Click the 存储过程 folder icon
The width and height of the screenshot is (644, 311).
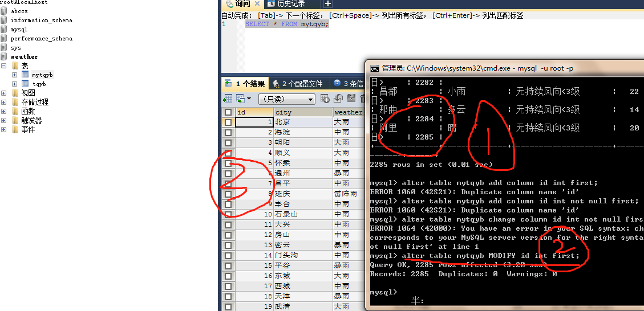click(15, 102)
